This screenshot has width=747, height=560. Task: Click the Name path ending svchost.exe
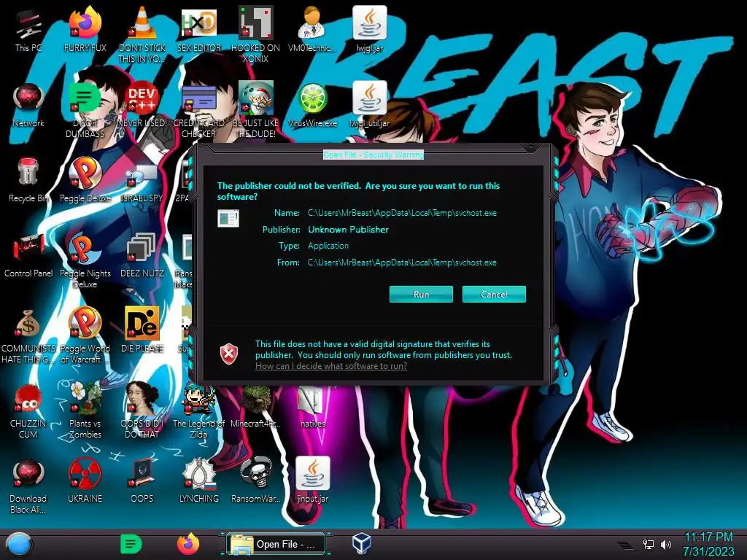click(402, 213)
